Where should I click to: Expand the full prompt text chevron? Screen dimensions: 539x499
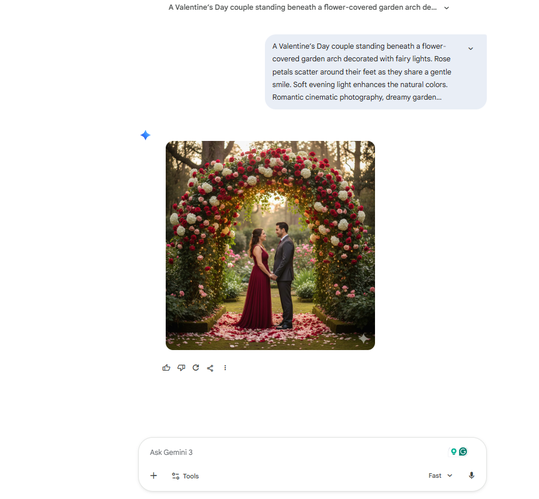tap(471, 48)
